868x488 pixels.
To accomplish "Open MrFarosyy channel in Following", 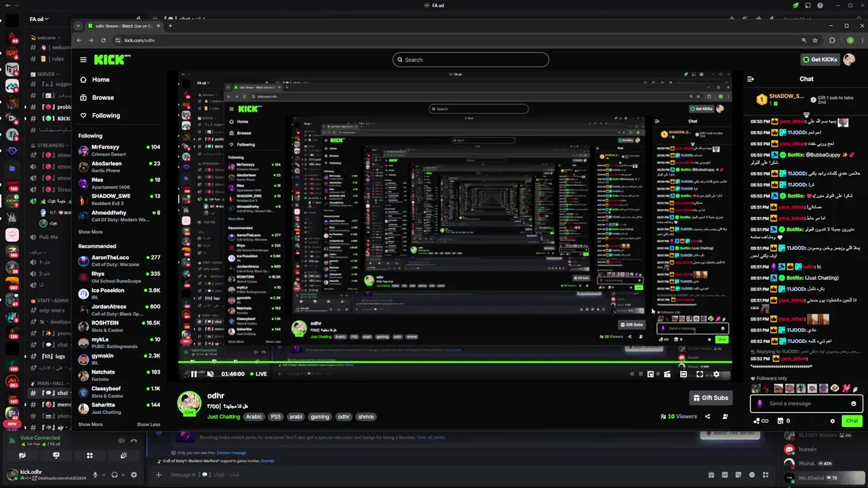I will tap(119, 150).
